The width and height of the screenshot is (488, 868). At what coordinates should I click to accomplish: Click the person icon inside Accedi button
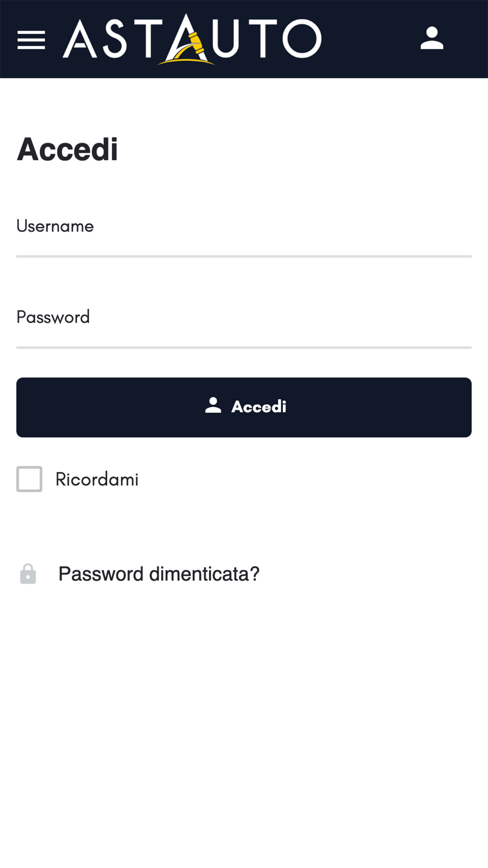click(213, 406)
